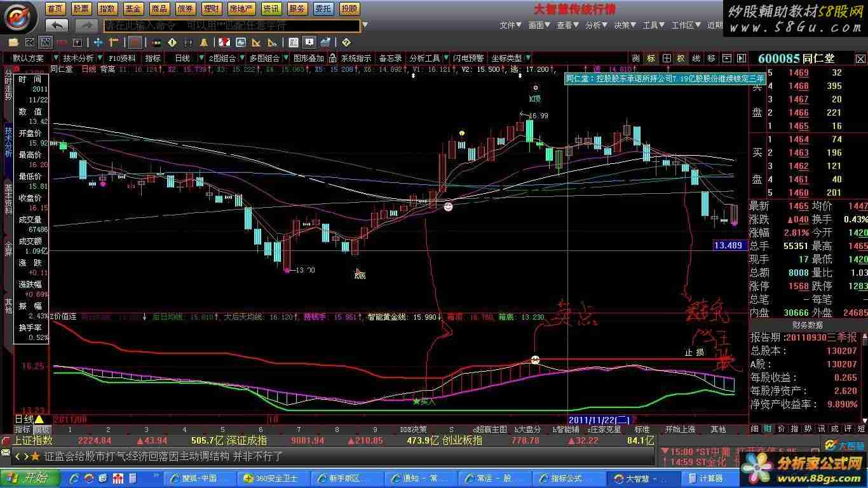Expand the 工作区 dropdown menu

pos(686,25)
